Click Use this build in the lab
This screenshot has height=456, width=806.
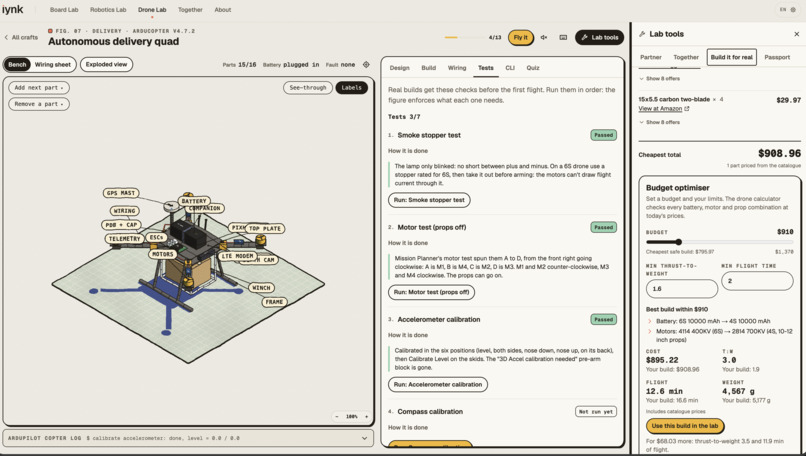click(x=685, y=426)
